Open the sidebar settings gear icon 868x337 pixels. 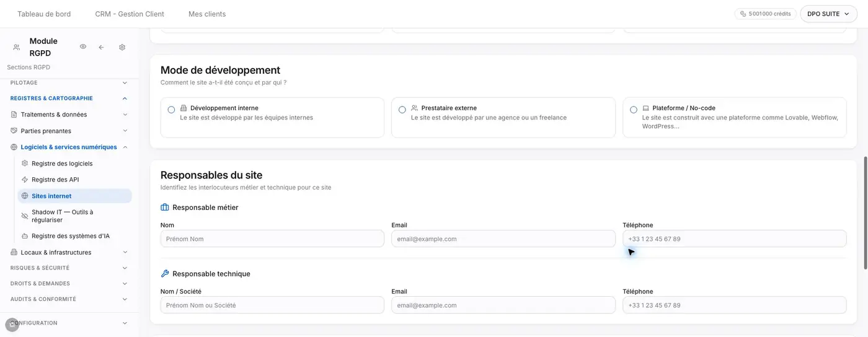pyautogui.click(x=122, y=47)
